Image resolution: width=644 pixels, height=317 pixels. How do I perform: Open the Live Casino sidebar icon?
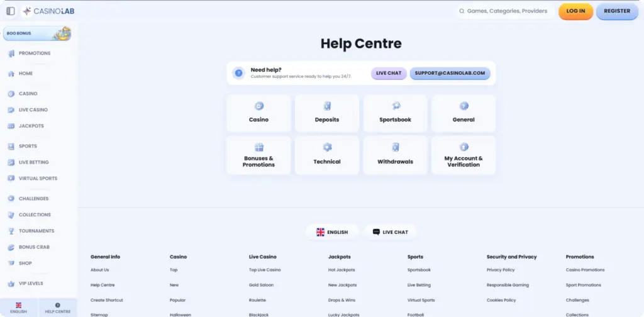point(11,110)
